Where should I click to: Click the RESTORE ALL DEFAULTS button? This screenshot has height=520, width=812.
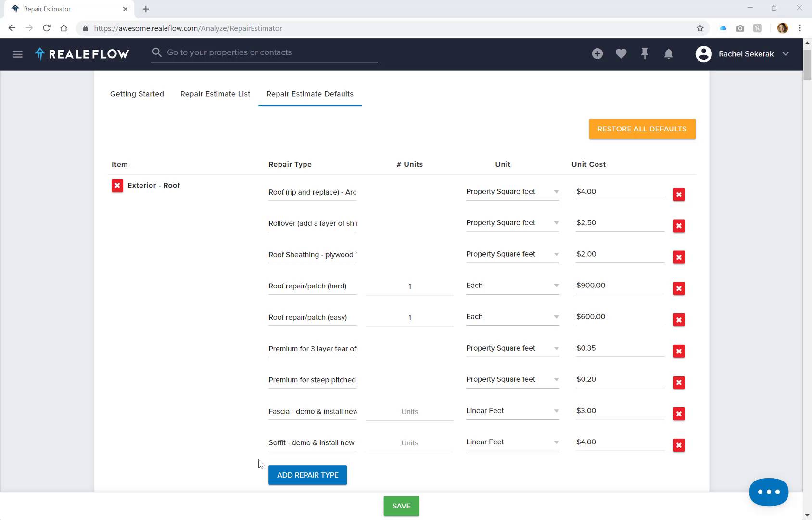point(642,129)
